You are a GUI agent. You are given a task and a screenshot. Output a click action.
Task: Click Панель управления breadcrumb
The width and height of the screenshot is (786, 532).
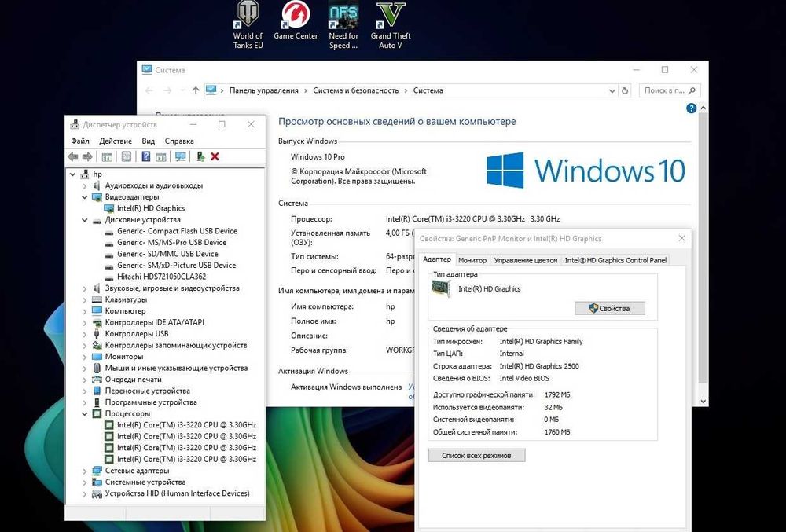pos(263,90)
